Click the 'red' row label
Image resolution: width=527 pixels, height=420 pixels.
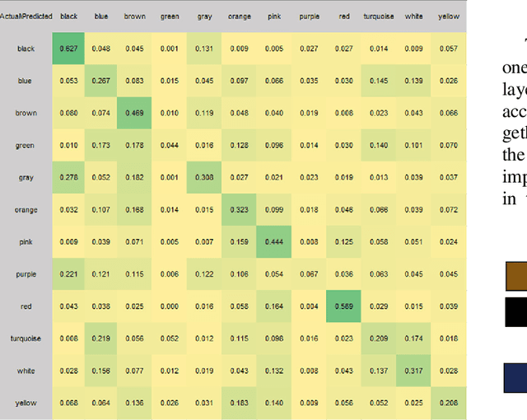click(26, 306)
